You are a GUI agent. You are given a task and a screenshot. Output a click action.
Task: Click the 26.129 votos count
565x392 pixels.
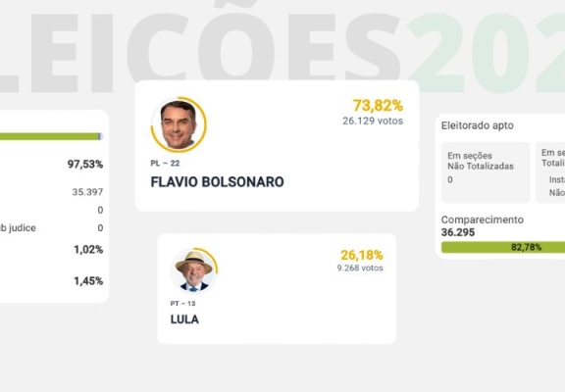point(373,121)
